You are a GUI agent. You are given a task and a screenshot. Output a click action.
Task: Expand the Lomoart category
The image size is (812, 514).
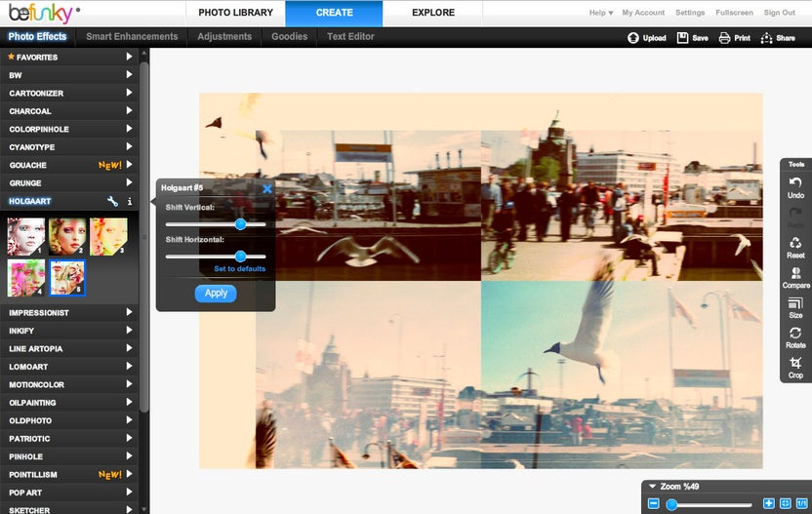coord(69,367)
